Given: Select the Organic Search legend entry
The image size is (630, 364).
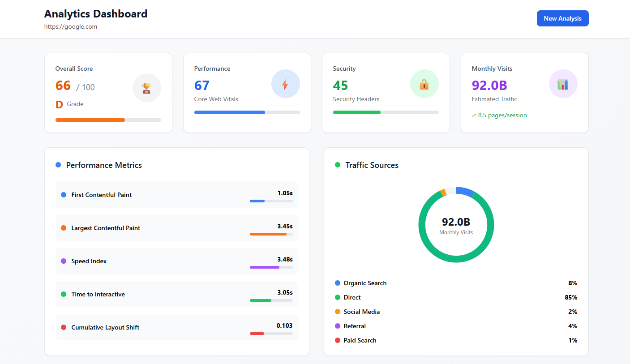Looking at the screenshot, I should tap(365, 283).
